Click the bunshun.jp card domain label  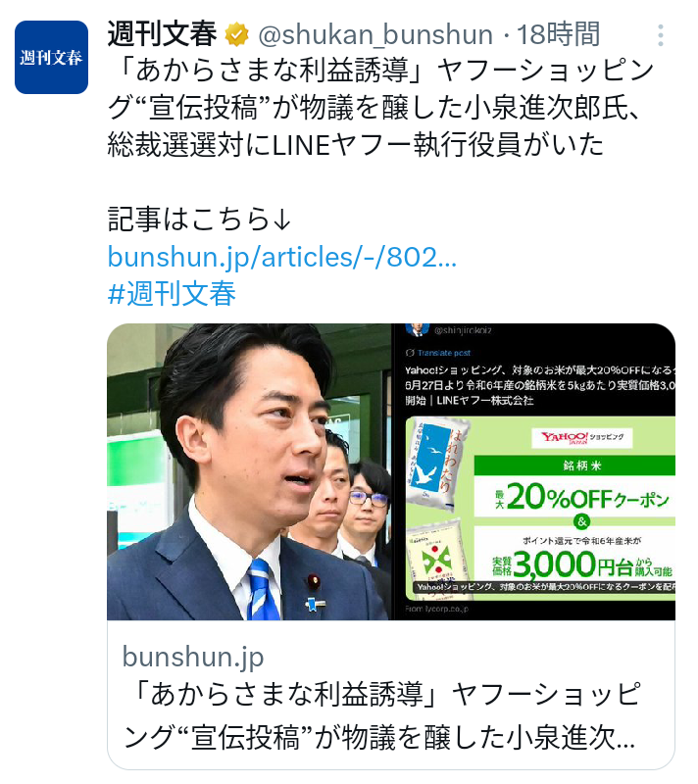coord(193,657)
